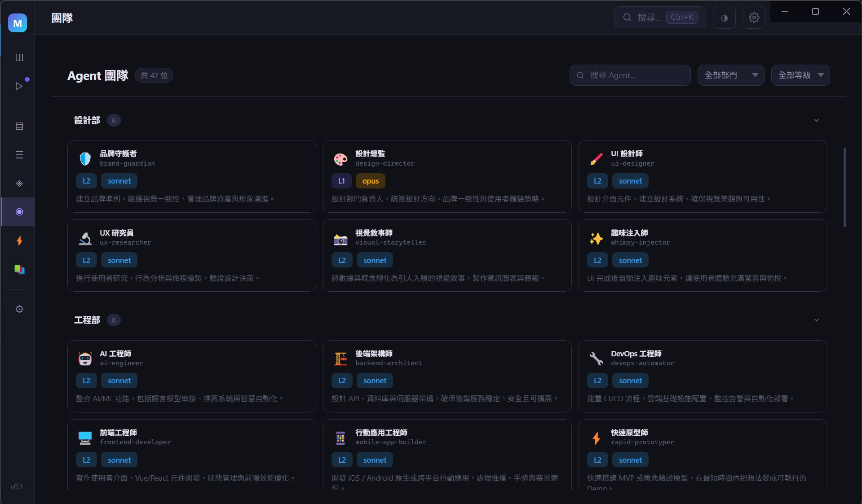Click the visual-storyteller identifier text

click(391, 242)
